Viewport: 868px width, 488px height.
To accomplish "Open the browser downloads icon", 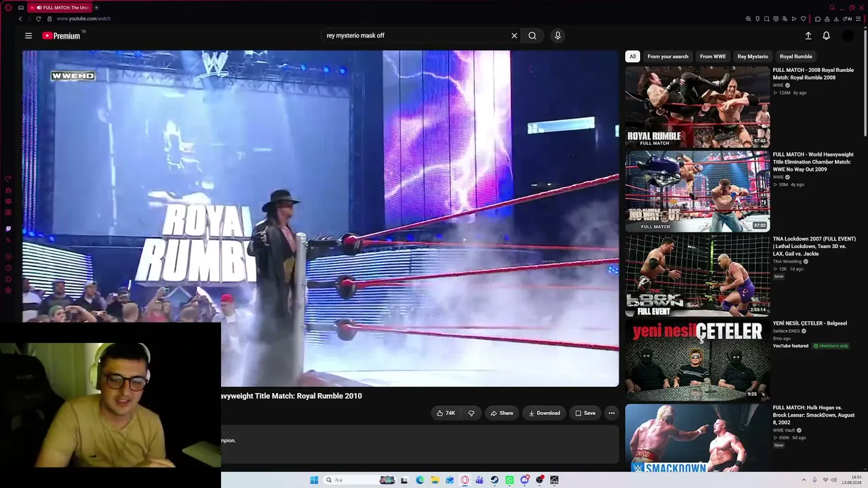I will pos(836,19).
